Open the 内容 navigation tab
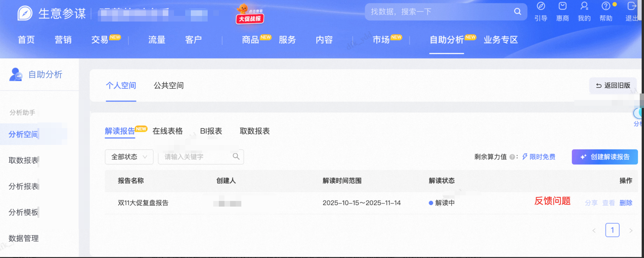This screenshot has height=258, width=644. tap(324, 40)
